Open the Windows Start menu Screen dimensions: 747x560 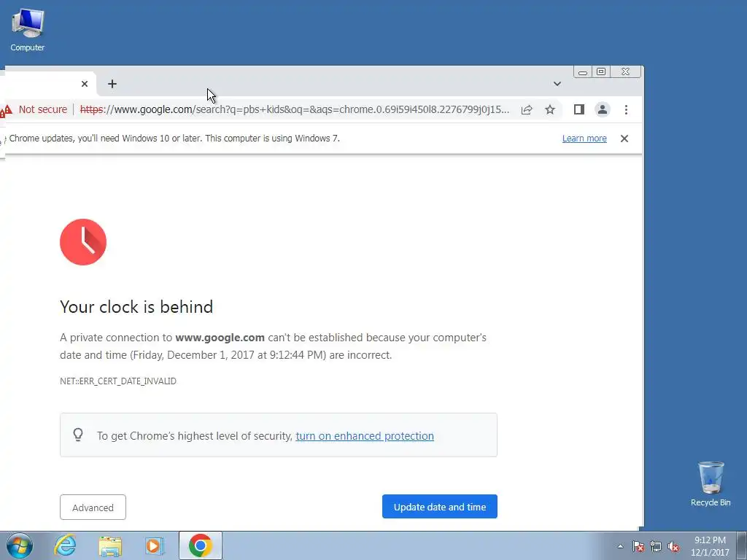[x=20, y=545]
